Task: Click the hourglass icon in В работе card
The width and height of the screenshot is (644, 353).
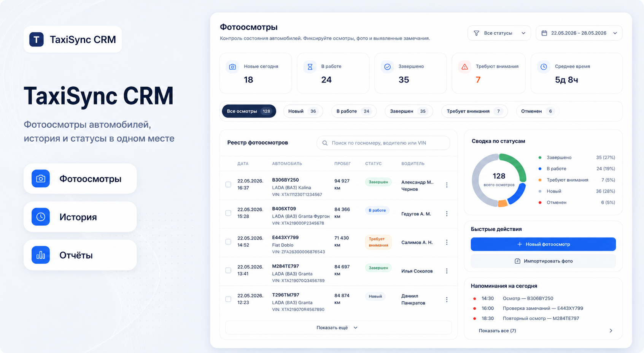Action: 310,67
